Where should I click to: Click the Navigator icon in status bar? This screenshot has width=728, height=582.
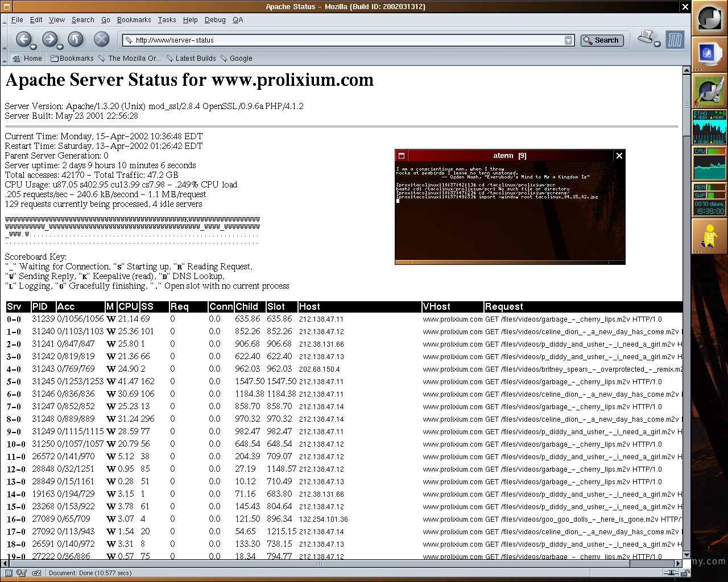(x=10, y=573)
